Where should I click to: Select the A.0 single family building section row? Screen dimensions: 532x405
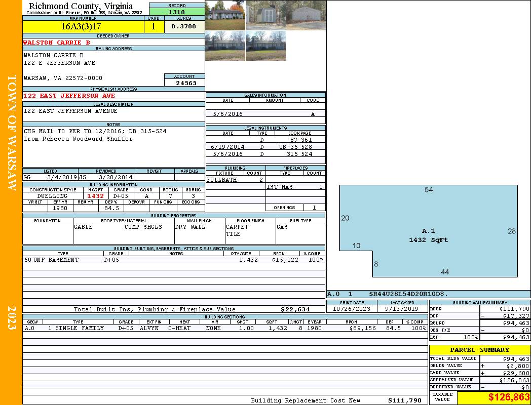point(224,328)
